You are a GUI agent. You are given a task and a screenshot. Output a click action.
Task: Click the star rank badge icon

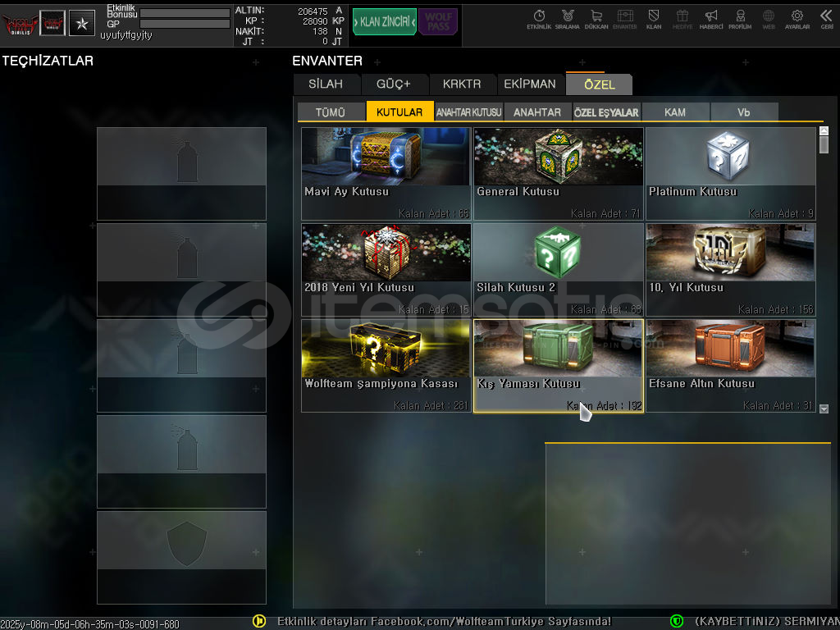[82, 23]
